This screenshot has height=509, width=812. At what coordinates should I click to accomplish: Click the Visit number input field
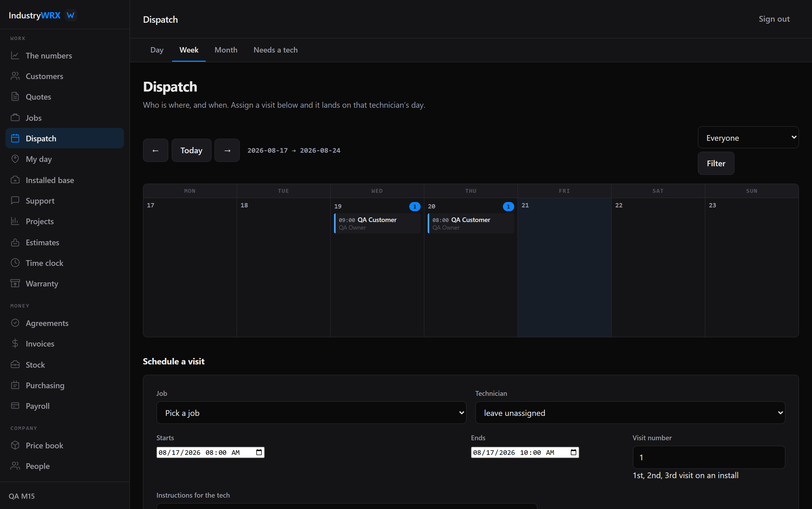click(709, 457)
